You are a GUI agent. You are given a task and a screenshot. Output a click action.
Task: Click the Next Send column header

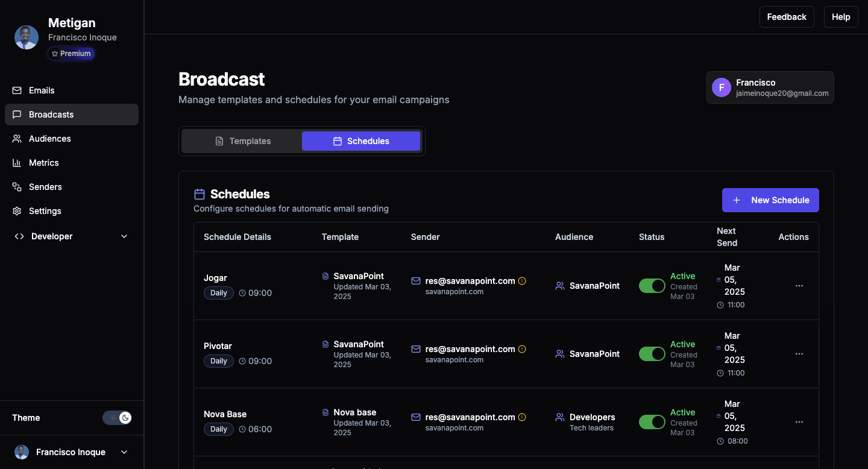pyautogui.click(x=727, y=237)
